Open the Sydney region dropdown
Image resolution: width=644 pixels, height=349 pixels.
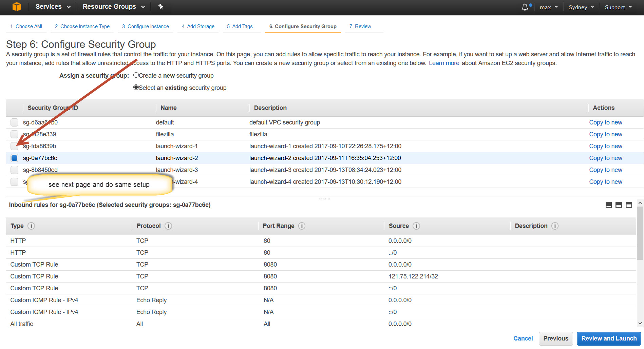click(x=581, y=7)
